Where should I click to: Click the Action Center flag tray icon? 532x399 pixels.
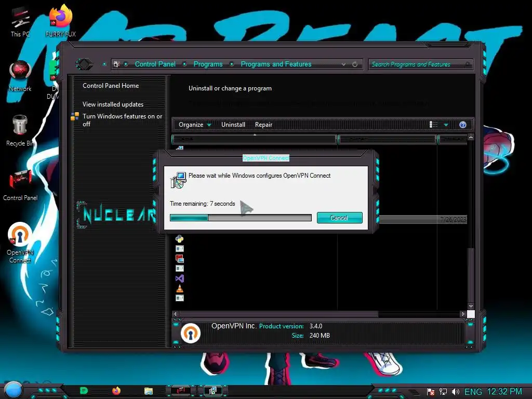[x=431, y=392]
